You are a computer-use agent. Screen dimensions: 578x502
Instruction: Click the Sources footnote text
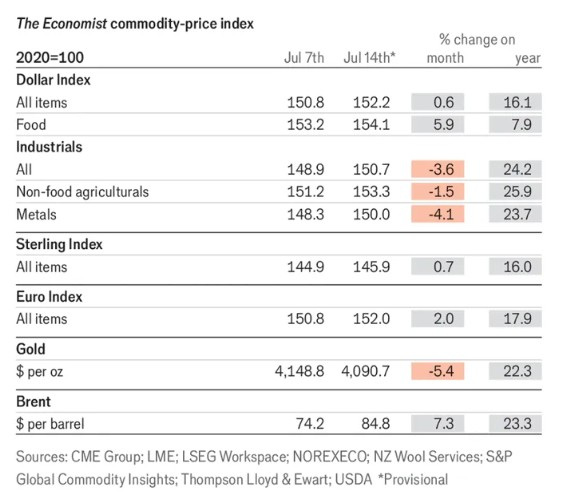point(264,468)
